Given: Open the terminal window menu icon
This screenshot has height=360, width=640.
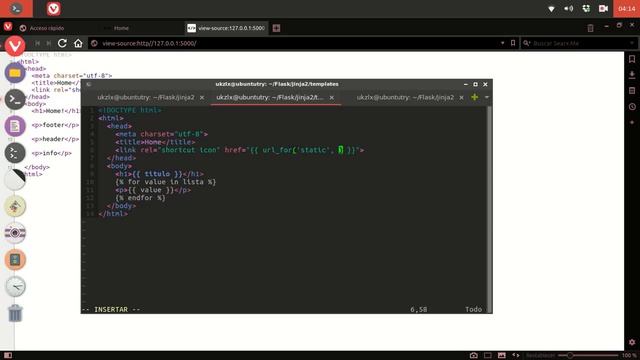Looking at the screenshot, I should click(x=89, y=84).
